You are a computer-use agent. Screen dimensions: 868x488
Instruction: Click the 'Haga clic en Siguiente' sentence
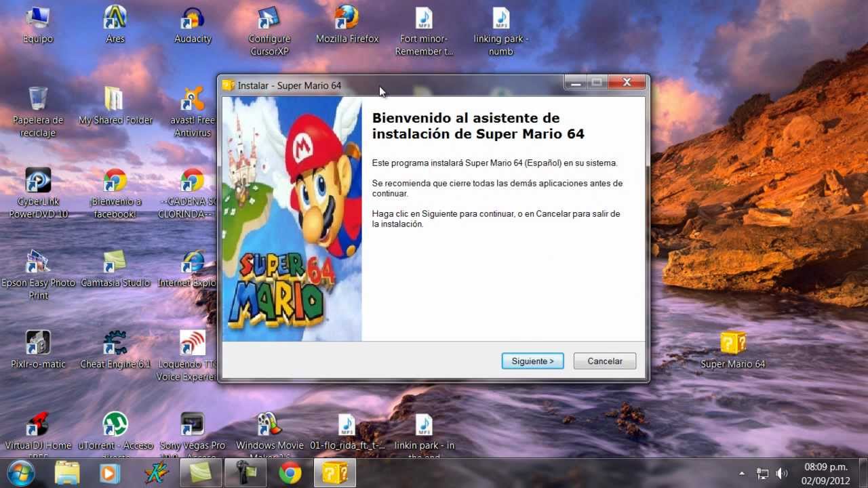[496, 219]
